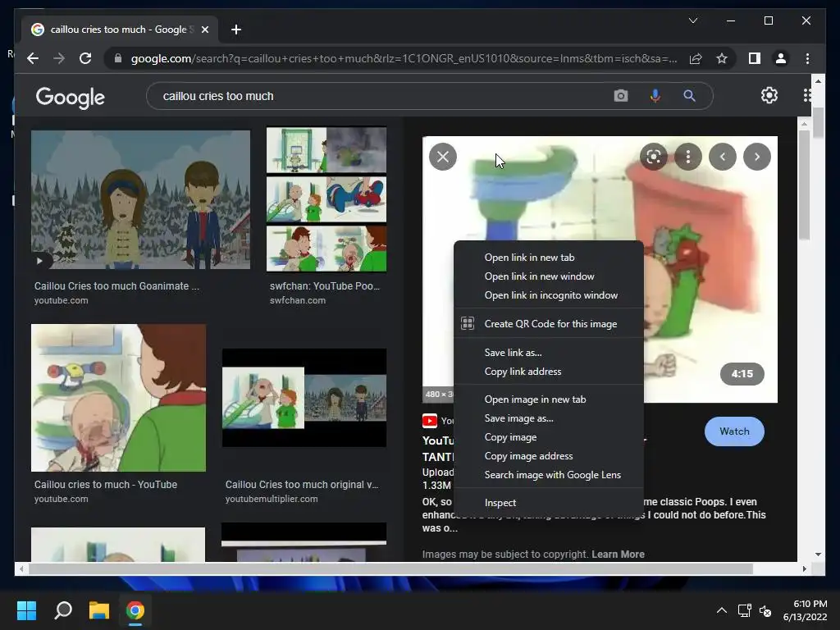The width and height of the screenshot is (840, 630).
Task: Select Copy image from context menu
Action: [549, 437]
